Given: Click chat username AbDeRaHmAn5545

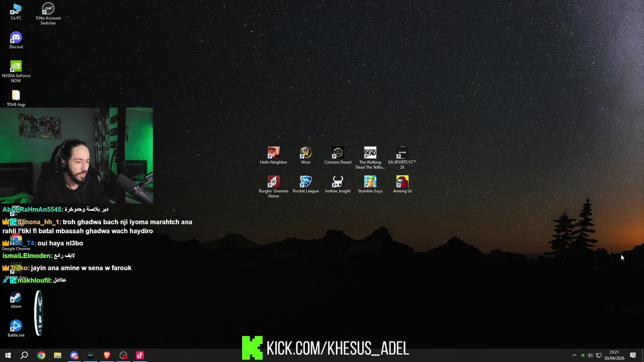Looking at the screenshot, I should [32, 209].
